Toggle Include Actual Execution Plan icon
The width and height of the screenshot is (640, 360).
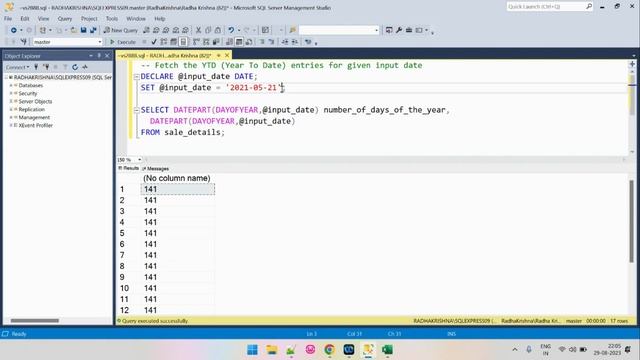tap(196, 42)
